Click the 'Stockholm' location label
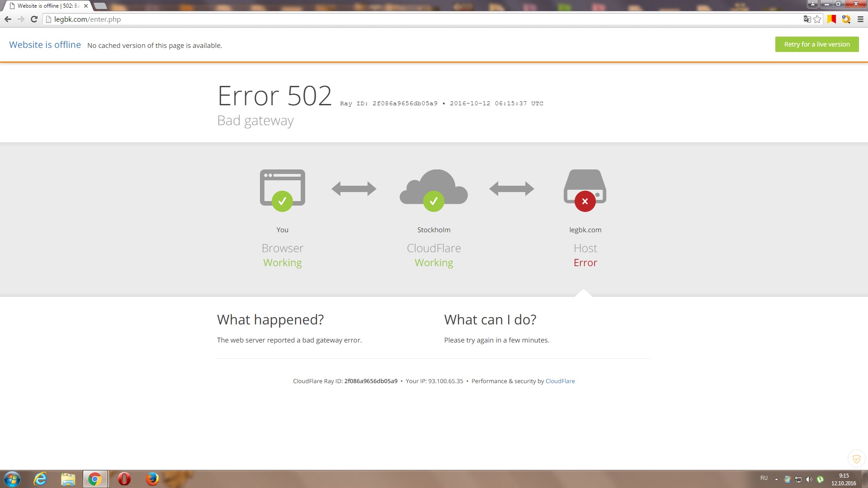This screenshot has height=488, width=868. click(x=434, y=230)
